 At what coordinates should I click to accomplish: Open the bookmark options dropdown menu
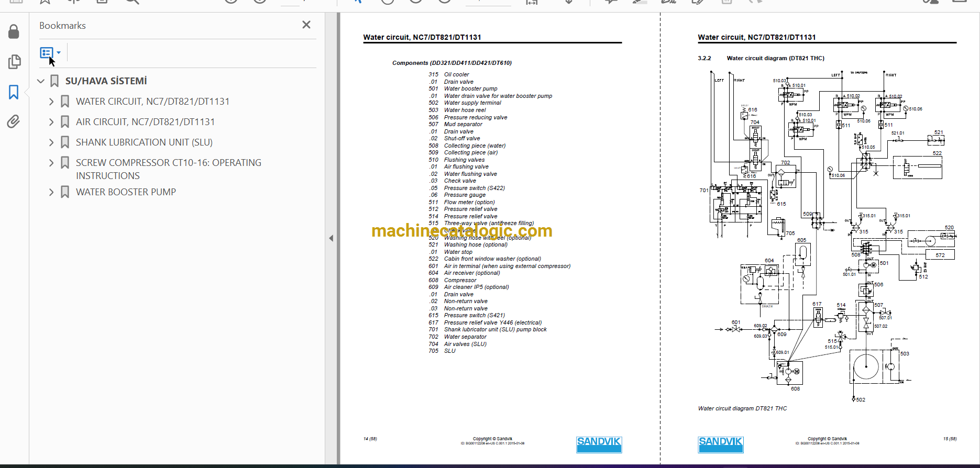tap(50, 53)
